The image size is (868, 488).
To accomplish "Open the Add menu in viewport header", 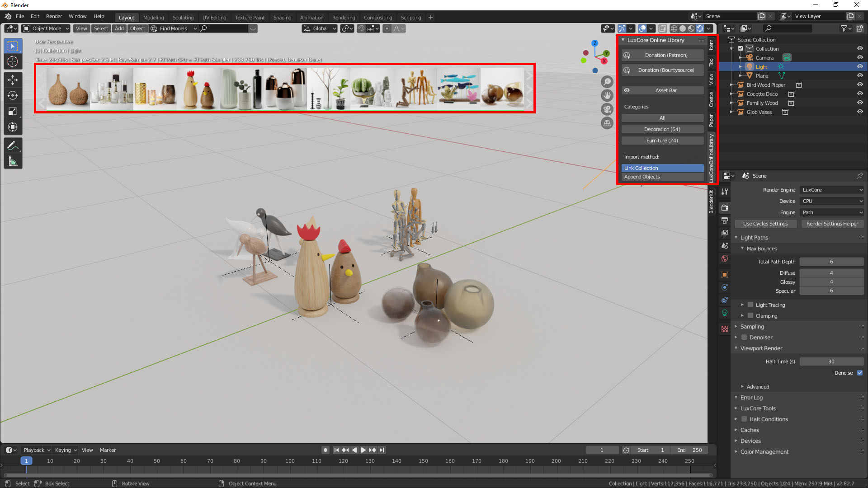I will [x=119, y=28].
